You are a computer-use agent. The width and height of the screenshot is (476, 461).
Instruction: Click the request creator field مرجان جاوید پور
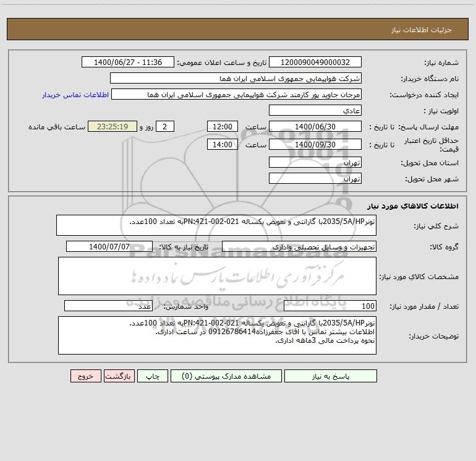pos(237,94)
